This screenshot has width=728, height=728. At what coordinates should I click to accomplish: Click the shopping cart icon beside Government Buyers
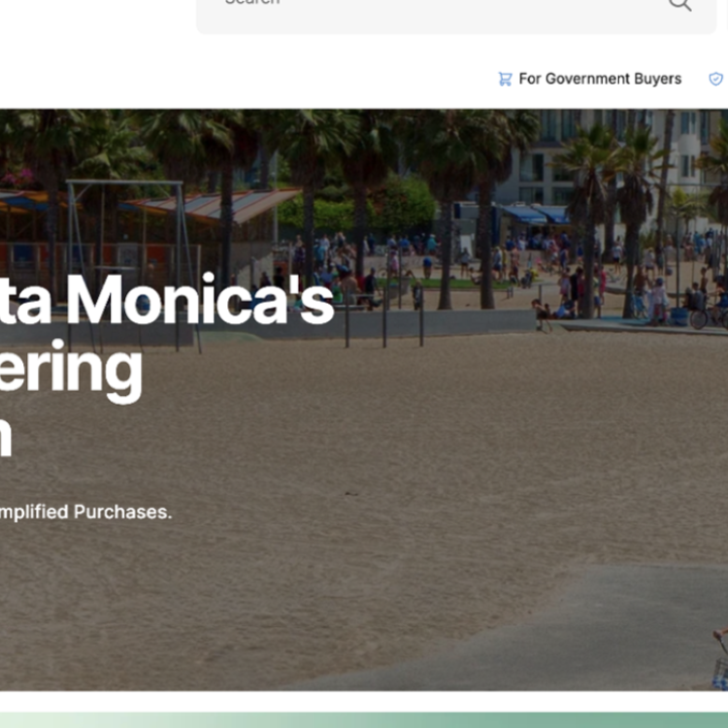505,79
